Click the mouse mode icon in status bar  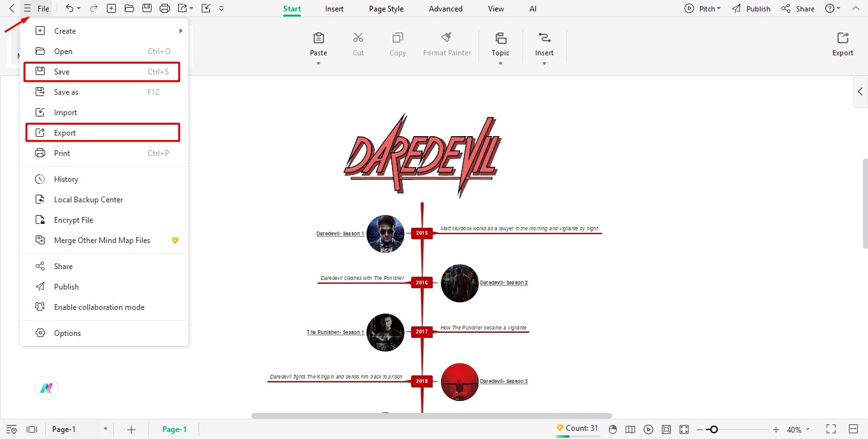(x=613, y=429)
